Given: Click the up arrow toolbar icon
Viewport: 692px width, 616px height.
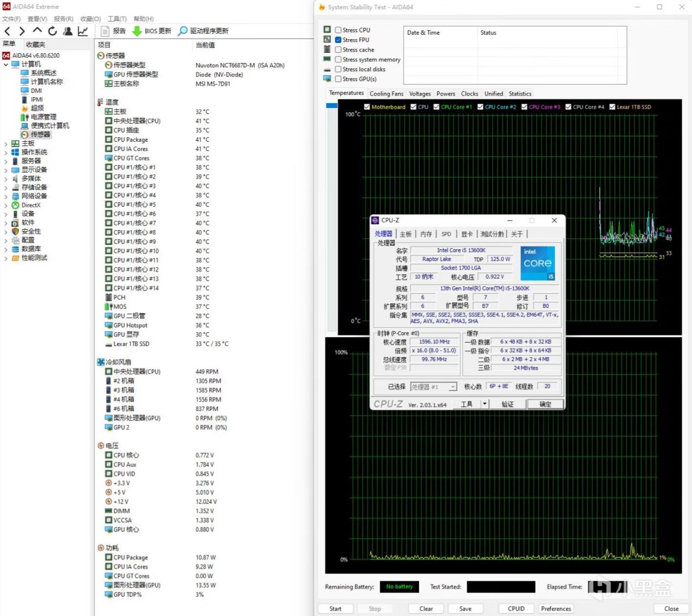Looking at the screenshot, I should point(37,31).
